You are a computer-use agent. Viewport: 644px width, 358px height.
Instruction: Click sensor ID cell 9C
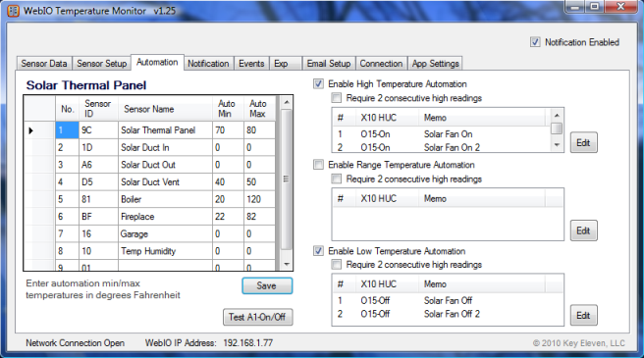pos(98,130)
